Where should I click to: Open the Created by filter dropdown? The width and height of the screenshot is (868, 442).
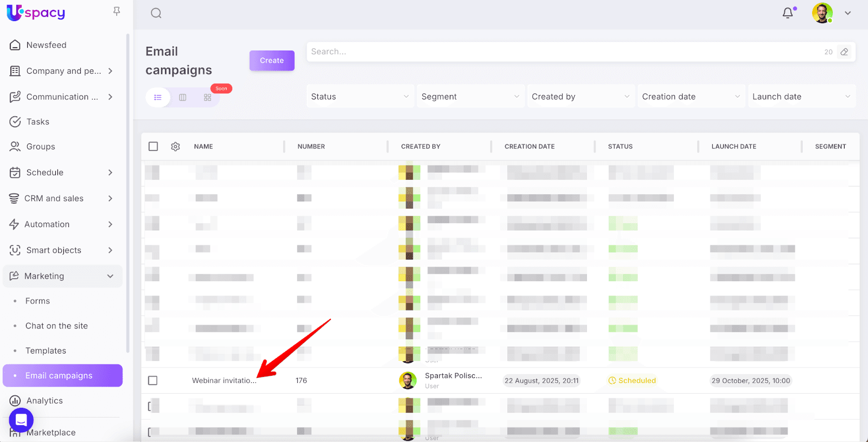pos(580,97)
